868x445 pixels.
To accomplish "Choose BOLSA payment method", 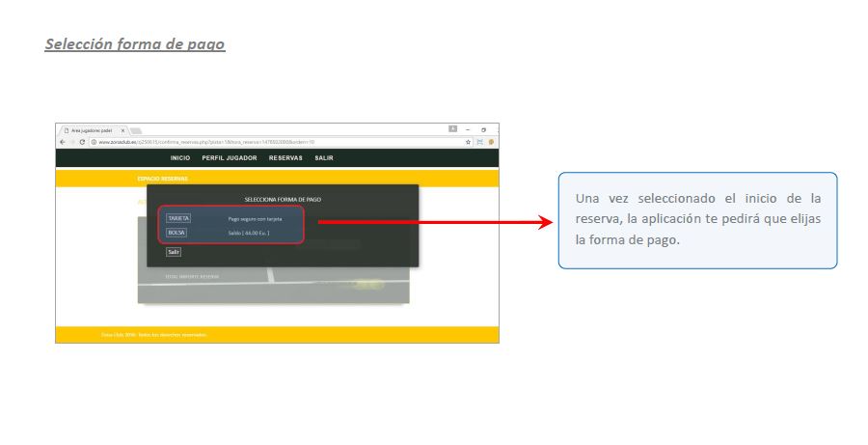I will (x=176, y=233).
